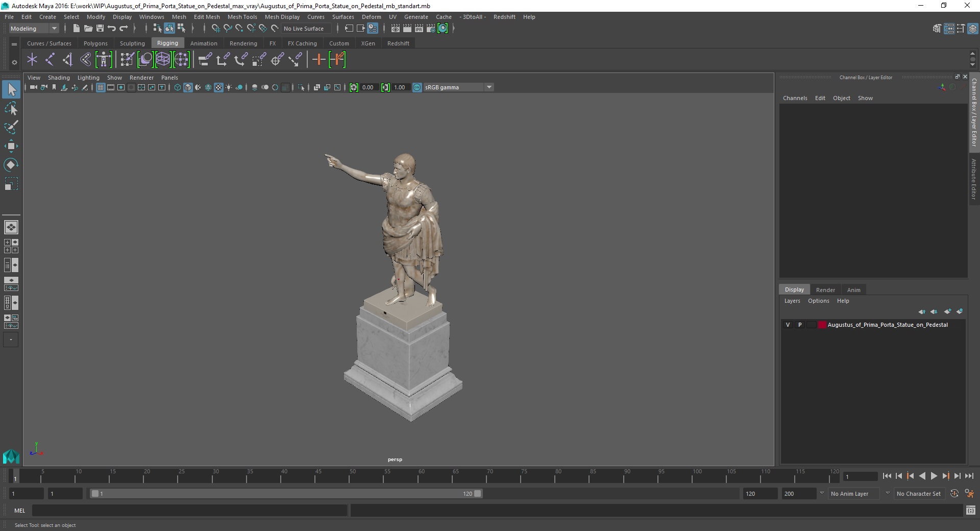Viewport: 980px width, 531px height.
Task: Click the MEL command language label
Action: [x=19, y=510]
